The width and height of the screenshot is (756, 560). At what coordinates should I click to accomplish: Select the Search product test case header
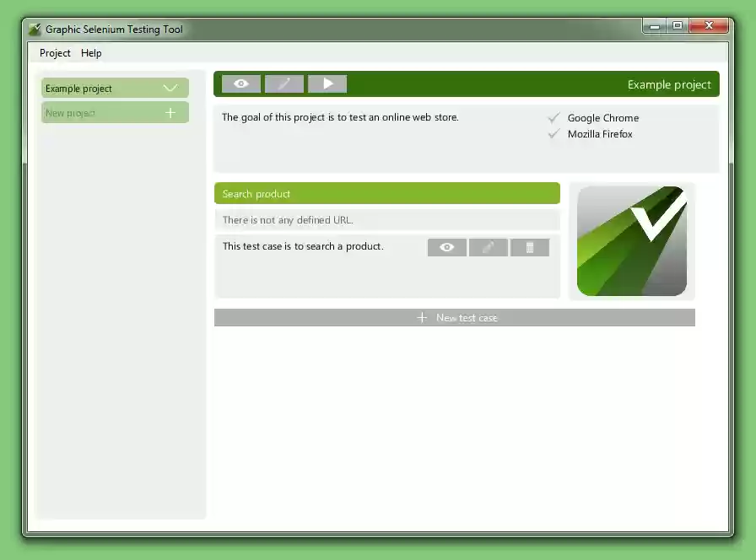[386, 193]
